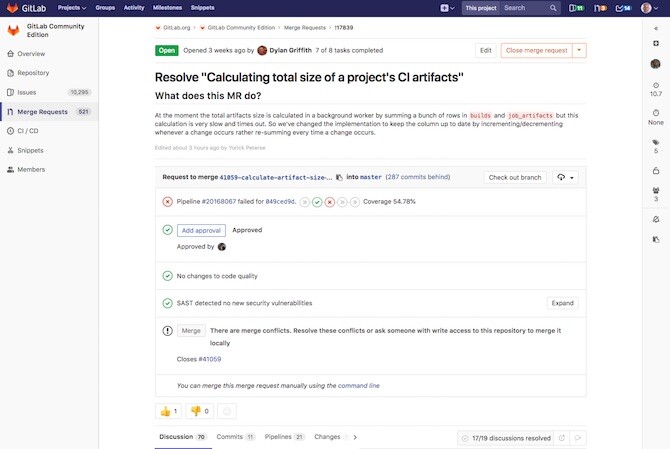Image resolution: width=670 pixels, height=449 pixels.
Task: Click the Add approval button
Action: coord(201,230)
